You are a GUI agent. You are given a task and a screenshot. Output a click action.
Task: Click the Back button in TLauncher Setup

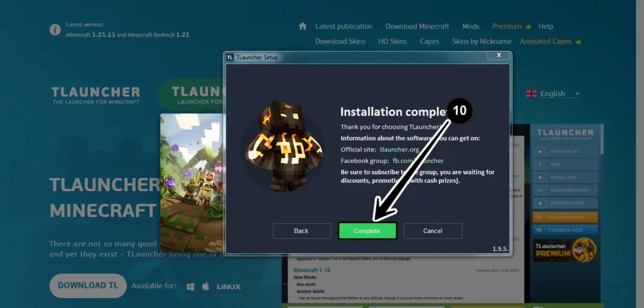coord(302,231)
